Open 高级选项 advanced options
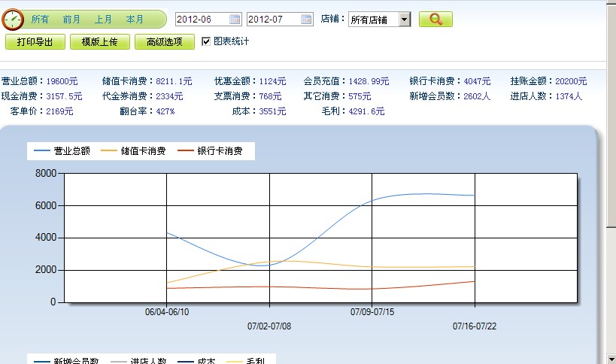 pos(165,42)
